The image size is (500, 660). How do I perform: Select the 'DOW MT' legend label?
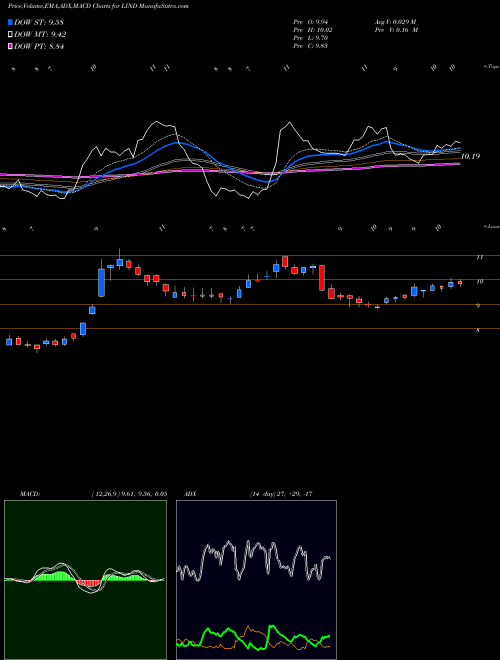40,35
